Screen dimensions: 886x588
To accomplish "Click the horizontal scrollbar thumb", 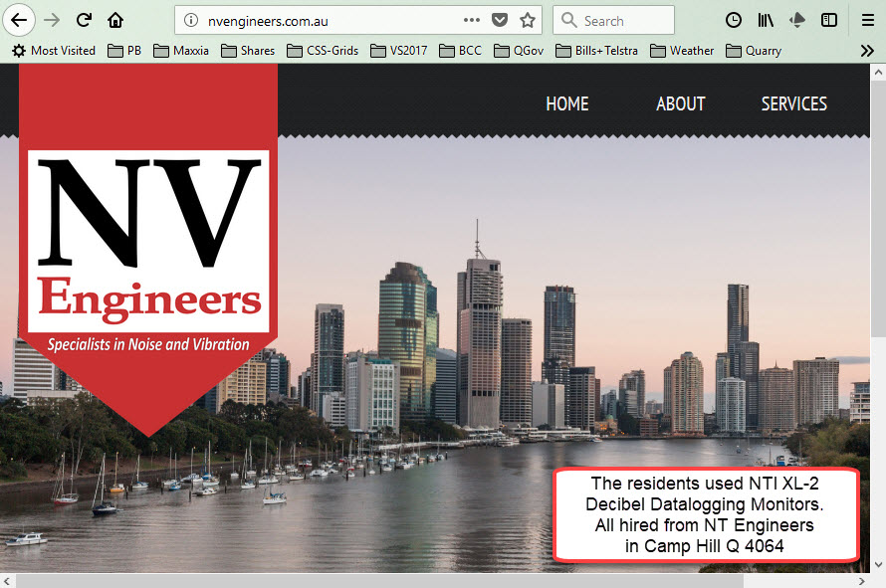I will (379, 581).
